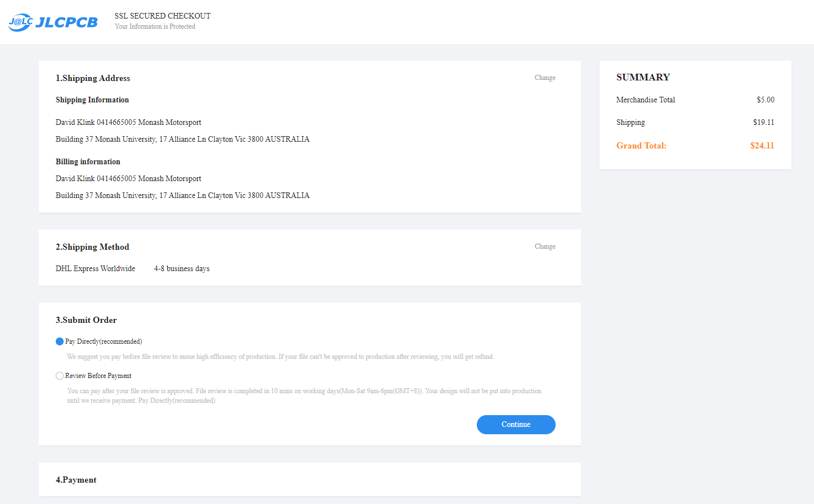Change the shipping address
The height and width of the screenshot is (504, 814).
pyautogui.click(x=544, y=78)
